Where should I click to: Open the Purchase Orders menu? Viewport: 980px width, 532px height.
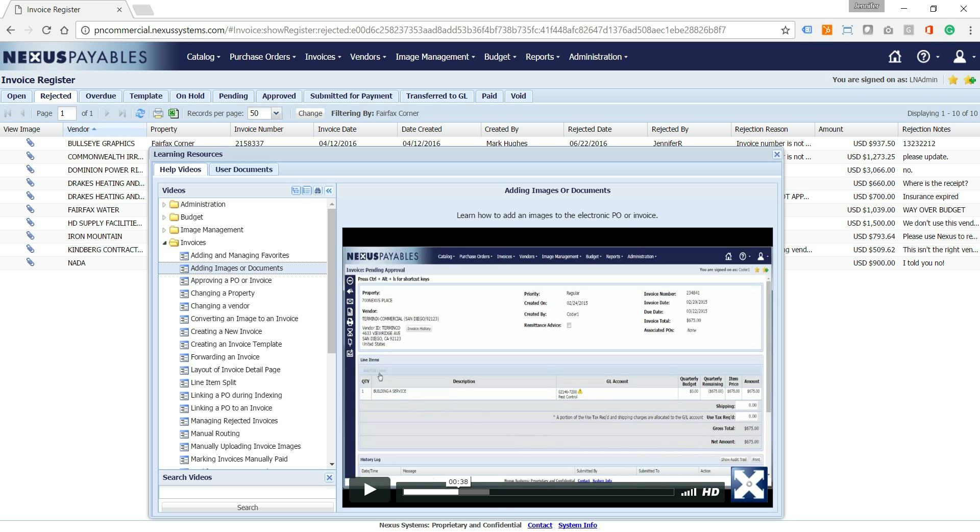(x=262, y=57)
